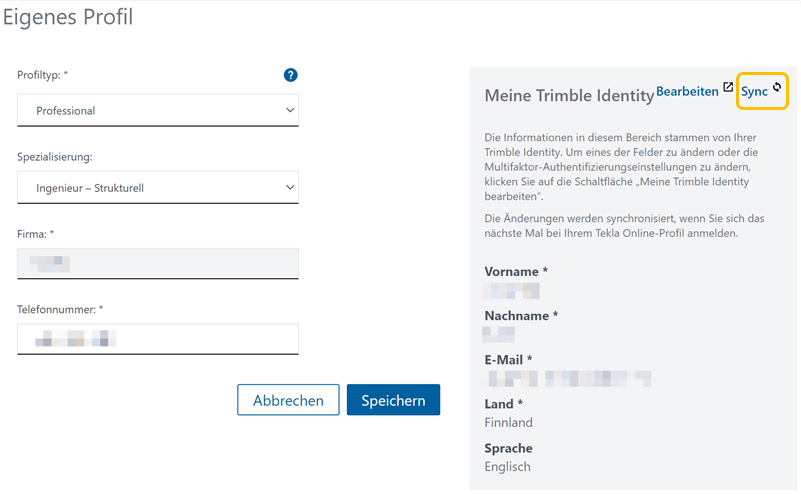Expand the Spezialisierung dropdown with Ingenieur – Strukturell
Screen dimensions: 801x494
click(x=157, y=187)
